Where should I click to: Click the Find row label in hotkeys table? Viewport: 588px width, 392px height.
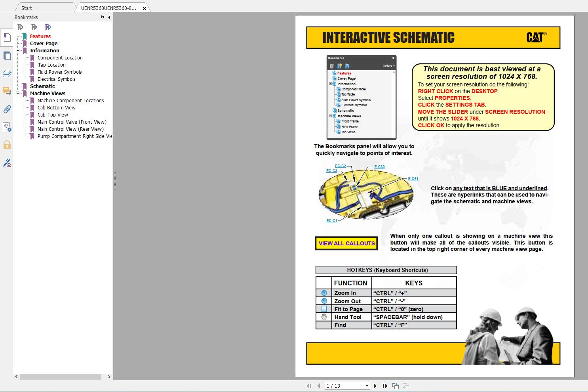pyautogui.click(x=340, y=325)
